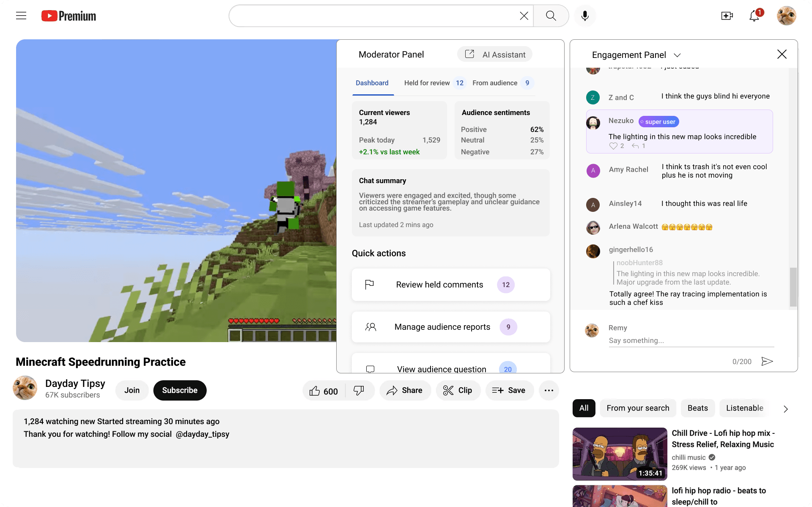The height and width of the screenshot is (507, 812).
Task: Open the hamburger guide menu
Action: [x=21, y=16]
